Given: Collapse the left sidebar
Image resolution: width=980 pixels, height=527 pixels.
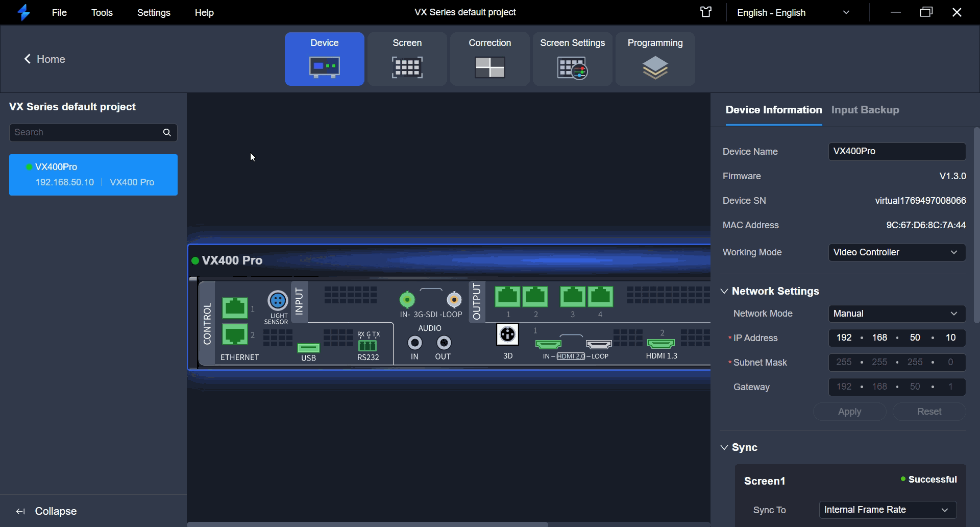Looking at the screenshot, I should point(46,512).
